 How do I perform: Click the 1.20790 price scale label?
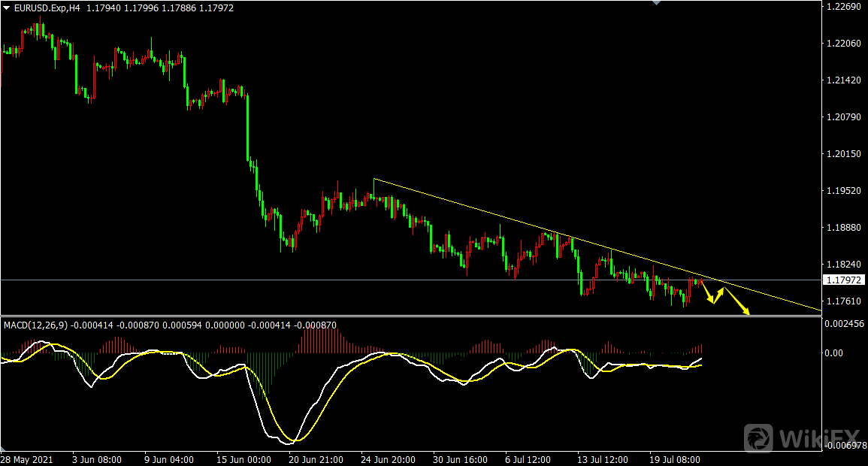843,117
